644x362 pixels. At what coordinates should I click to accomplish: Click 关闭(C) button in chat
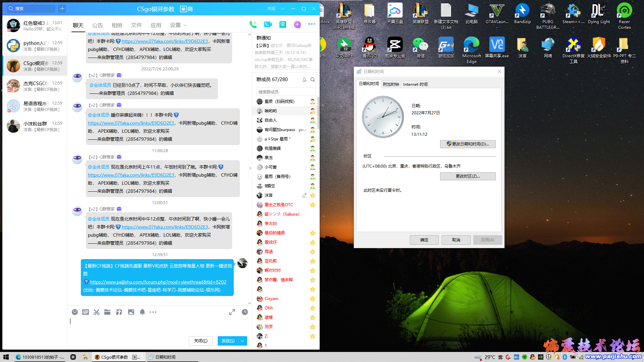(x=201, y=341)
